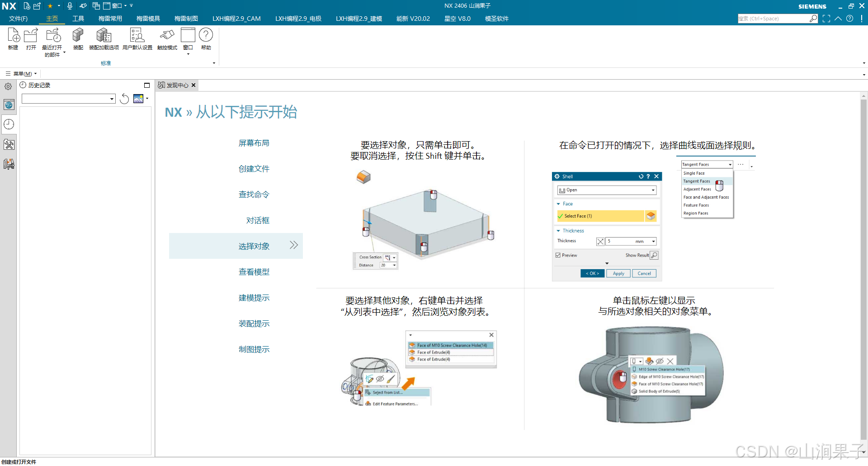This screenshot has width=868, height=466.
Task: Click the touch mode icon in title bar
Action: tap(83, 6)
